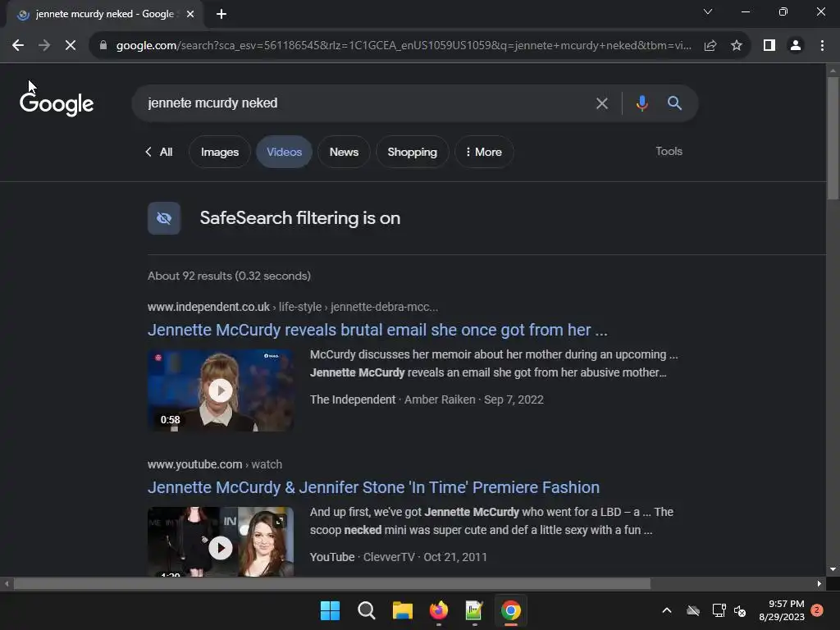Screen dimensions: 840x630
Task: Open the Independent brutal email article
Action: coord(377,330)
